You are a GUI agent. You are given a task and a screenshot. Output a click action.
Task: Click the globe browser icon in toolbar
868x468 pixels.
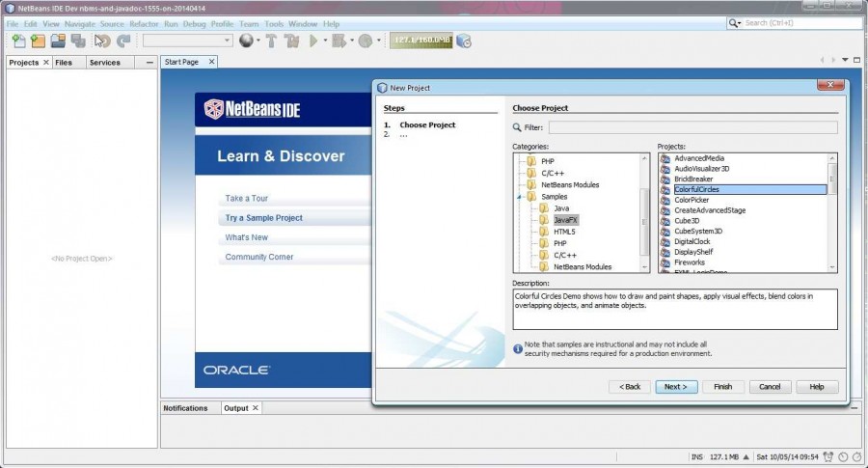[x=246, y=41]
